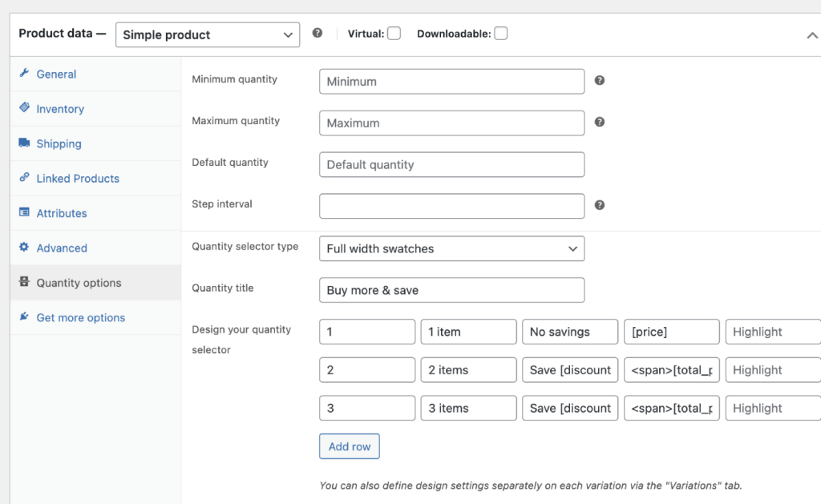Enable the Virtual checkbox
The height and width of the screenshot is (504, 821).
(392, 33)
